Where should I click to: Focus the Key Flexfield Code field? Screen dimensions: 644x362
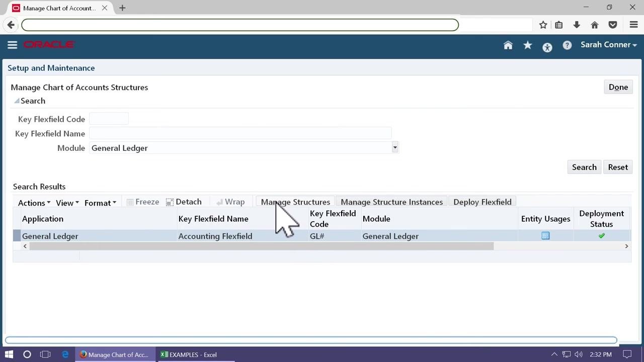(x=109, y=119)
